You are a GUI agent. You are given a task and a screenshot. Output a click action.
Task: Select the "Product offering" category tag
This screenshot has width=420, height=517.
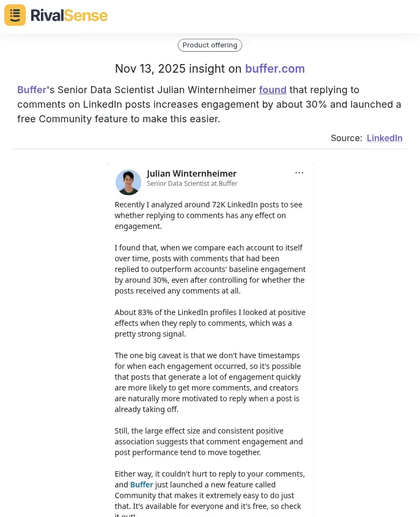209,45
